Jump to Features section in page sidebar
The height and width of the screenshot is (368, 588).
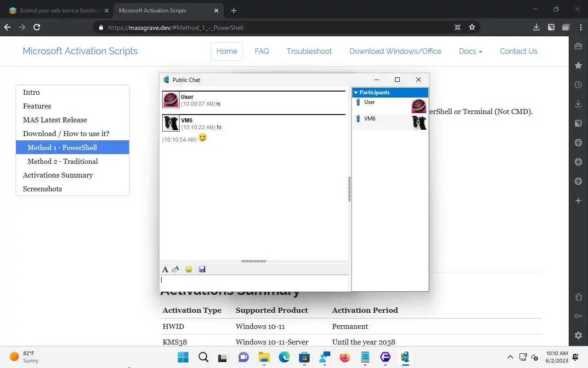coord(73,106)
